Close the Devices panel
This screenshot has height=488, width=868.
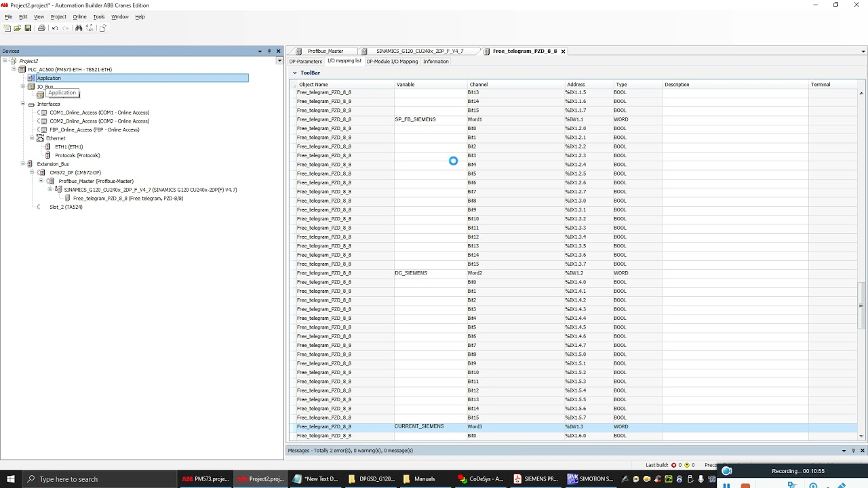click(278, 51)
